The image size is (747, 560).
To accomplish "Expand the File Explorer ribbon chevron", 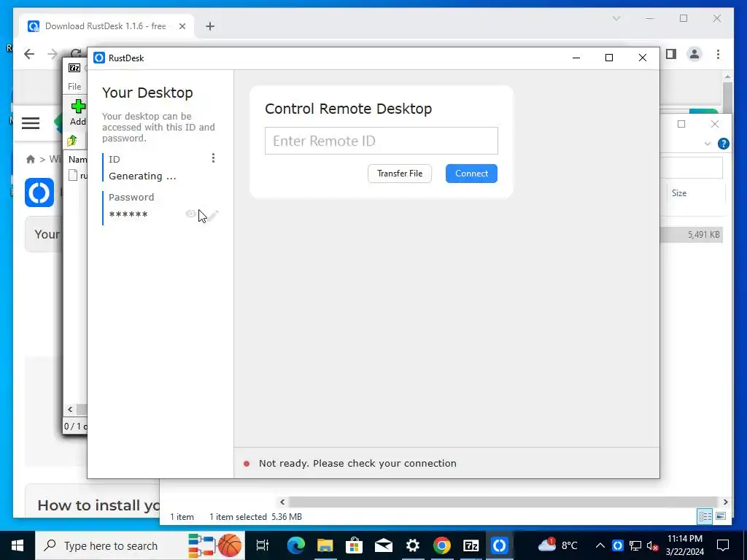I will tap(708, 144).
